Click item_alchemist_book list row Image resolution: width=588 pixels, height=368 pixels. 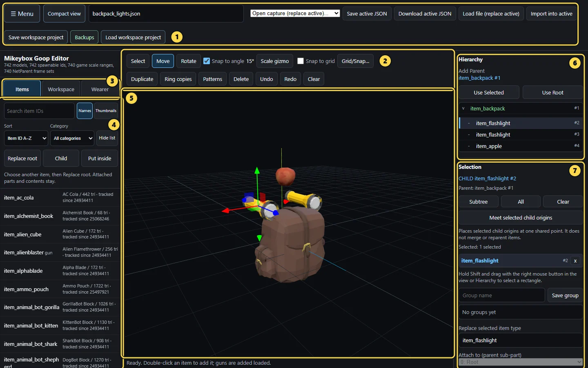(60, 216)
